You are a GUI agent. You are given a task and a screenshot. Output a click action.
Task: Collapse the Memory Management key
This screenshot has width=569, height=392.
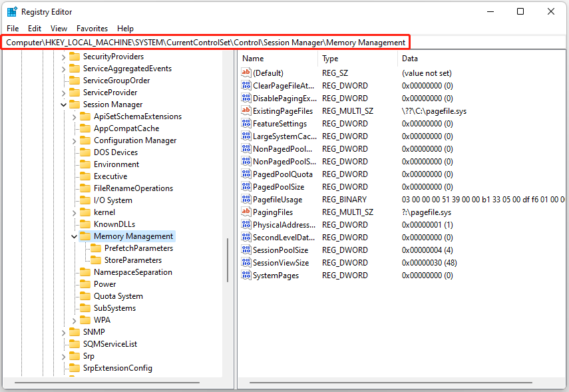[x=74, y=236]
